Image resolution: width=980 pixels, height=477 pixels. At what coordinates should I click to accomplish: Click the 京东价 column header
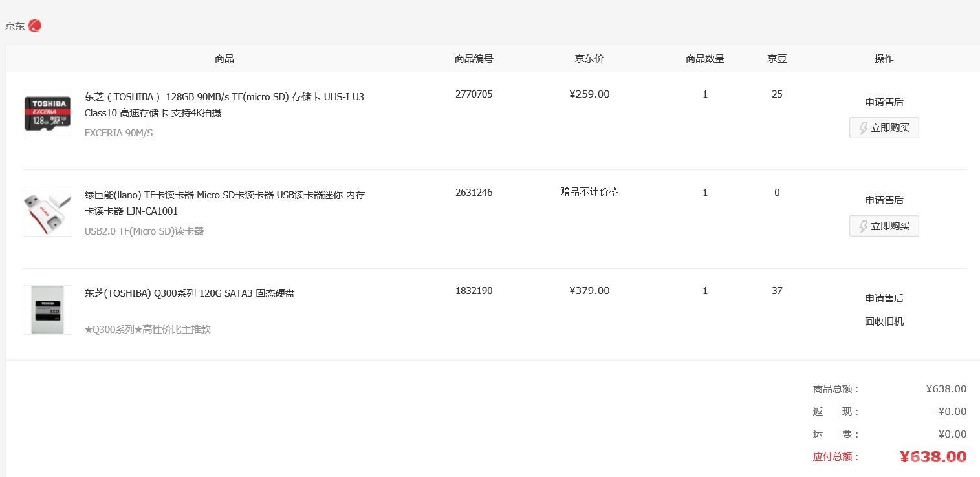click(x=589, y=58)
